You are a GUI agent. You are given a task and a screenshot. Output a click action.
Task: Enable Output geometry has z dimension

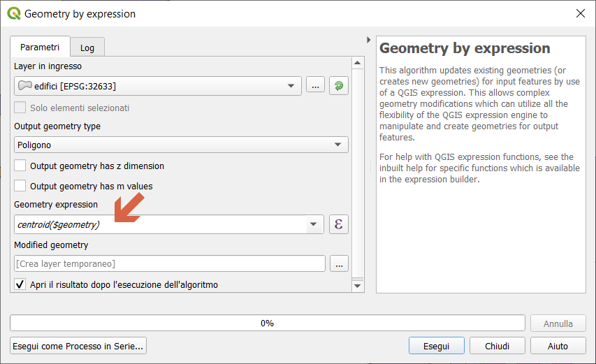[20, 166]
